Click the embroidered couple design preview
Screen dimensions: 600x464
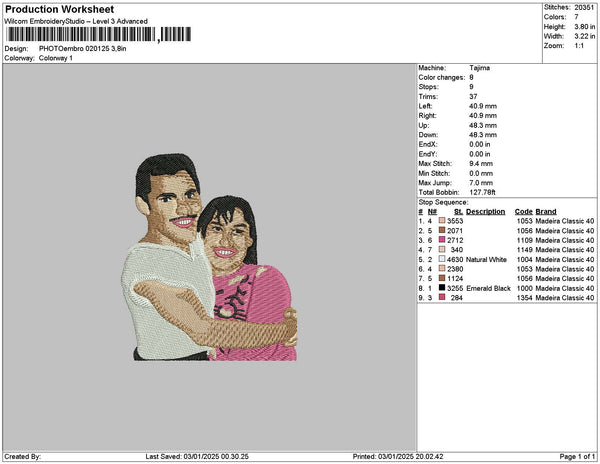click(209, 257)
